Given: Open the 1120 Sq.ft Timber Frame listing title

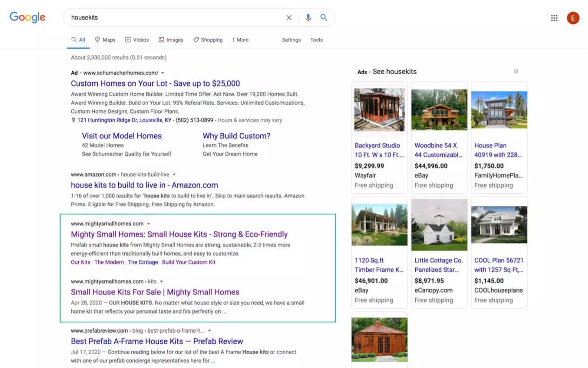Looking at the screenshot, I should (379, 265).
